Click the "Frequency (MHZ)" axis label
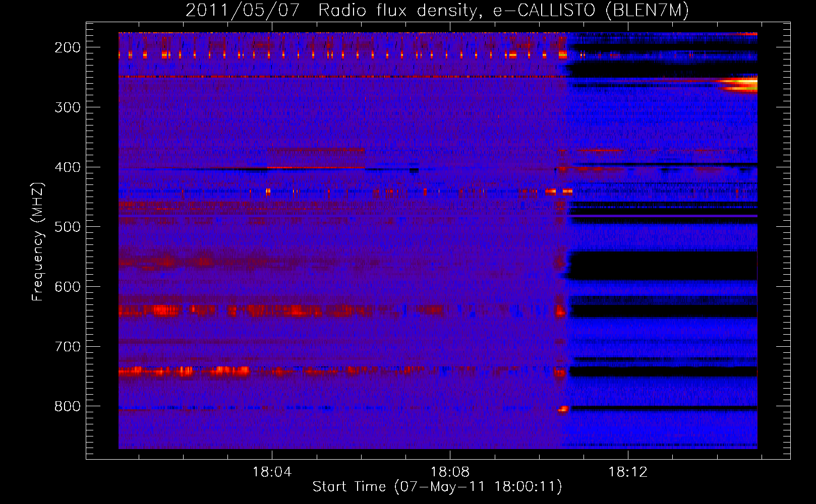 click(38, 241)
